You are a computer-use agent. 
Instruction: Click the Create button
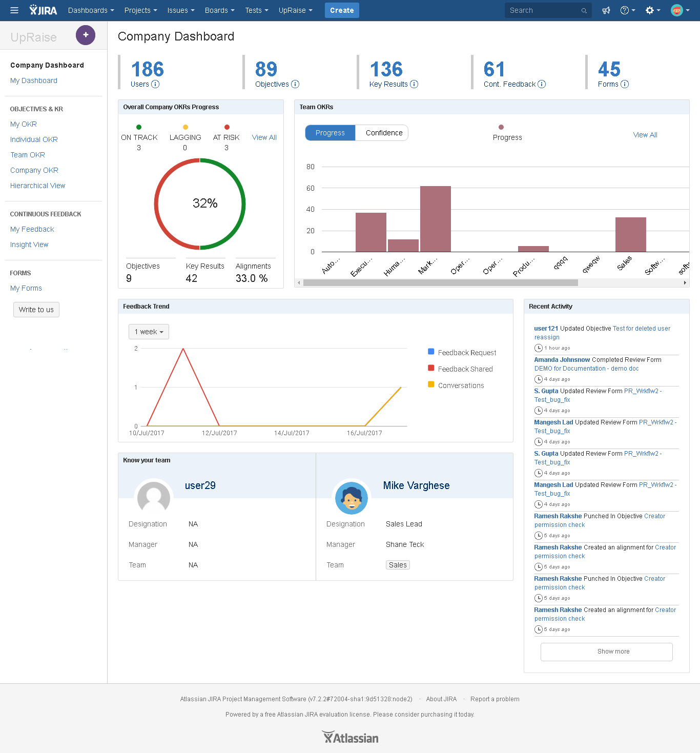pos(342,10)
